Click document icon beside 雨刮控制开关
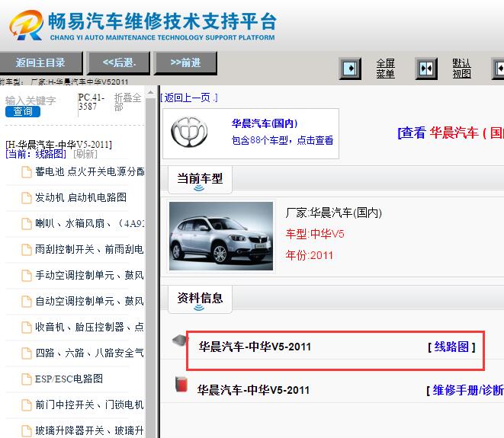 [x=27, y=250]
